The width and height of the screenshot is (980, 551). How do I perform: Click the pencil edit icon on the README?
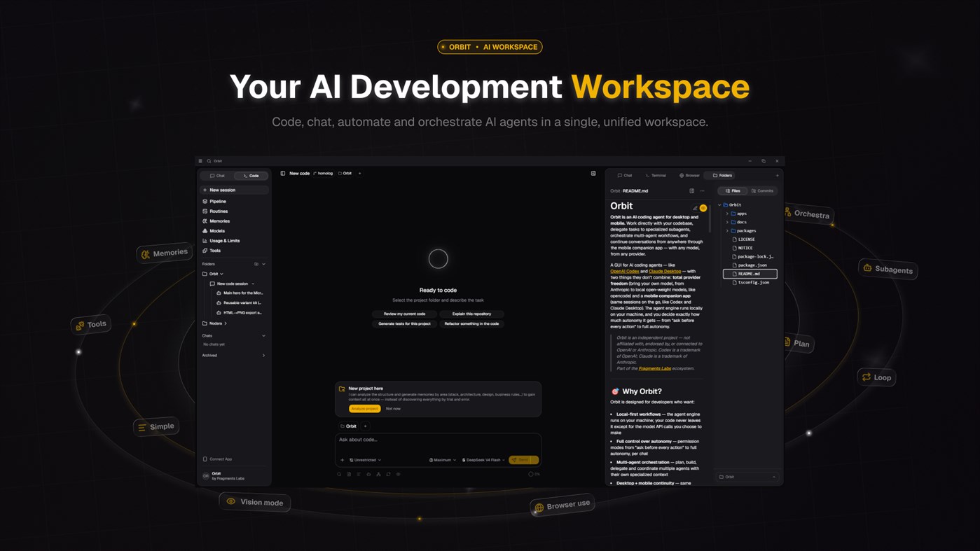click(x=695, y=208)
